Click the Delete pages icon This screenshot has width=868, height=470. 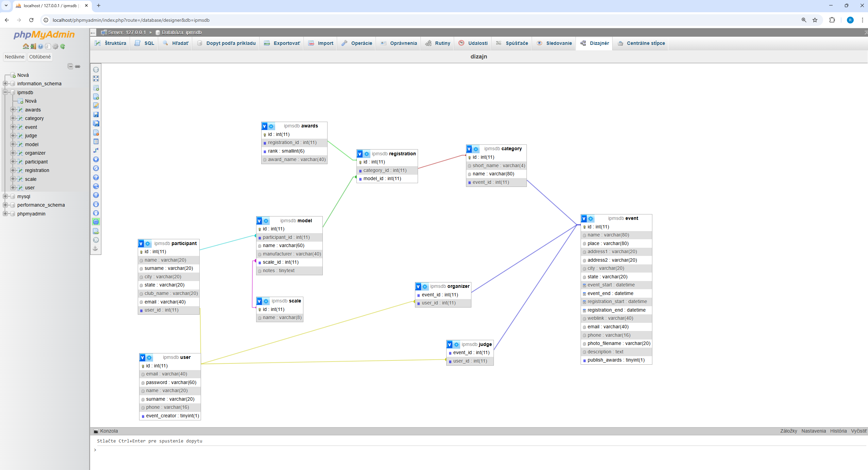[x=96, y=133]
